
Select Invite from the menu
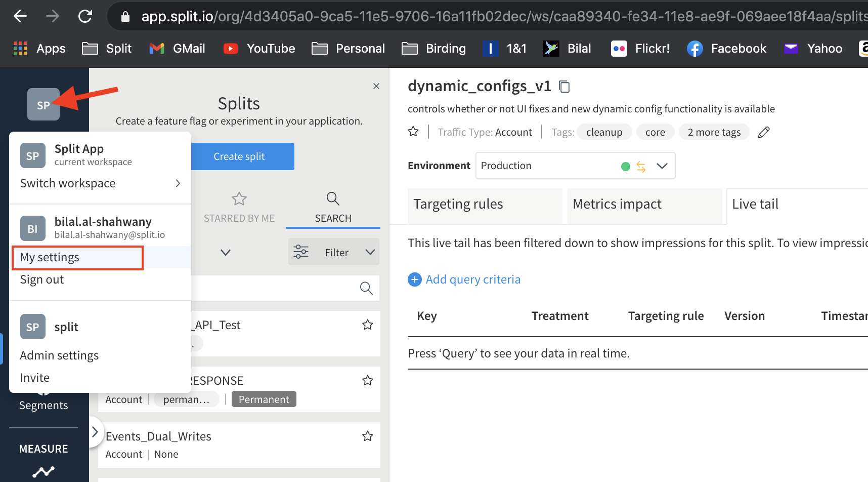pos(35,378)
